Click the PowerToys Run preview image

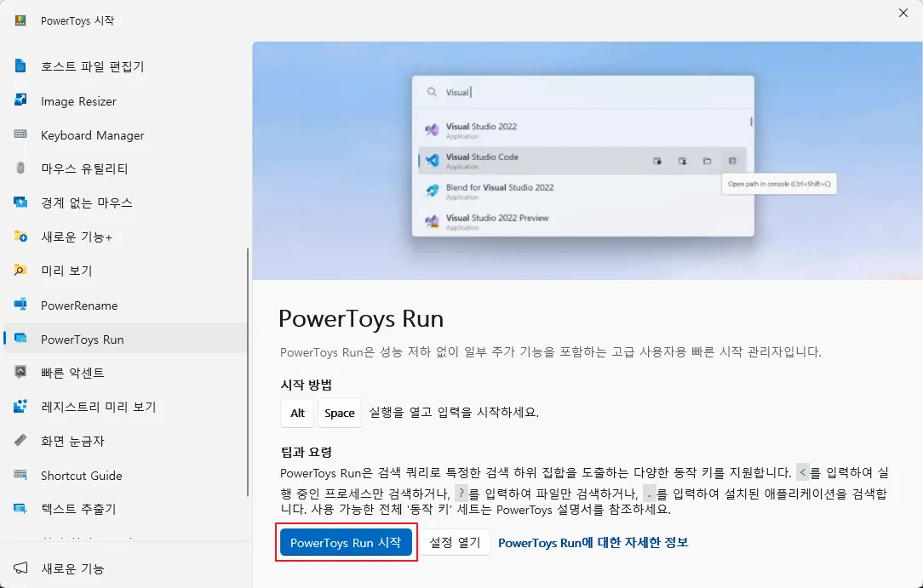click(x=588, y=161)
